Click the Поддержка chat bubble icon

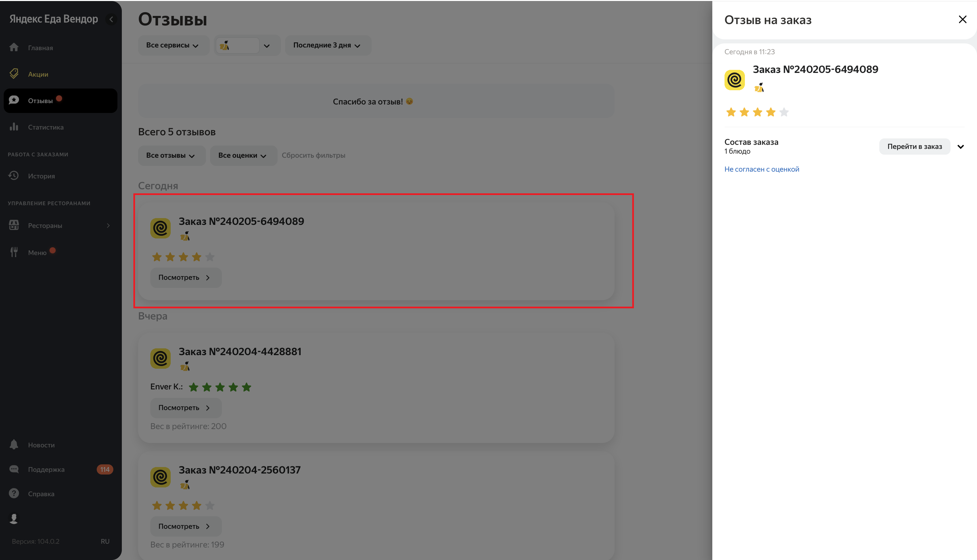tap(14, 469)
